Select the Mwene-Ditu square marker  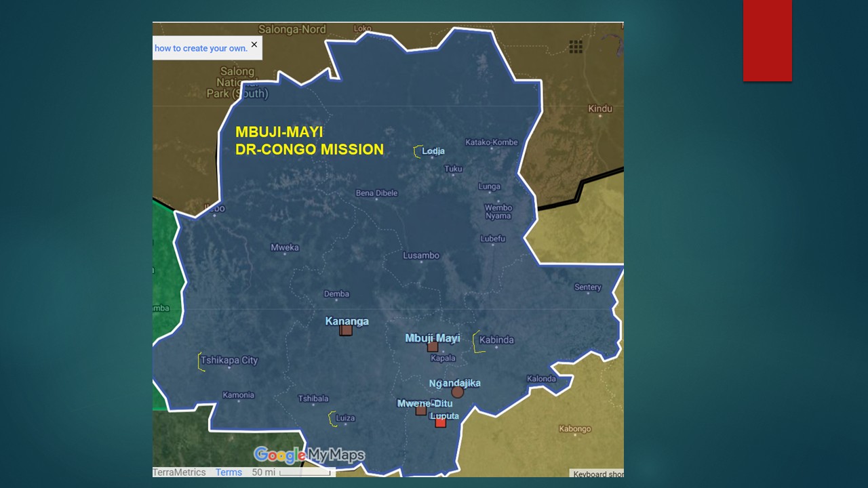[x=421, y=410]
